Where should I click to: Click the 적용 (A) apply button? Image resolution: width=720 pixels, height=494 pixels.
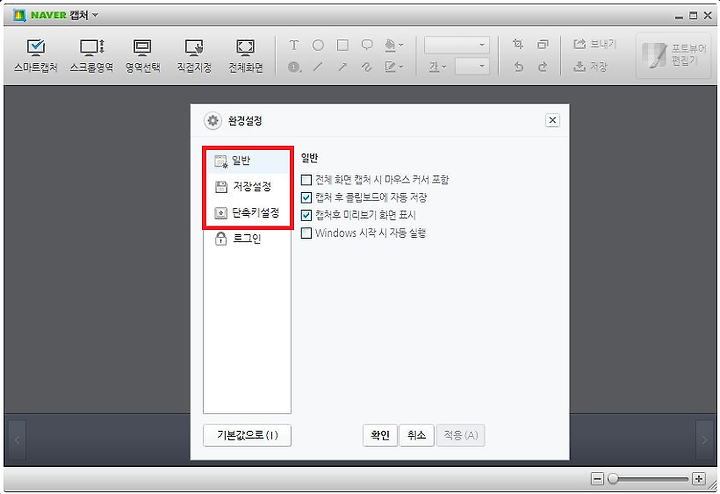[461, 435]
